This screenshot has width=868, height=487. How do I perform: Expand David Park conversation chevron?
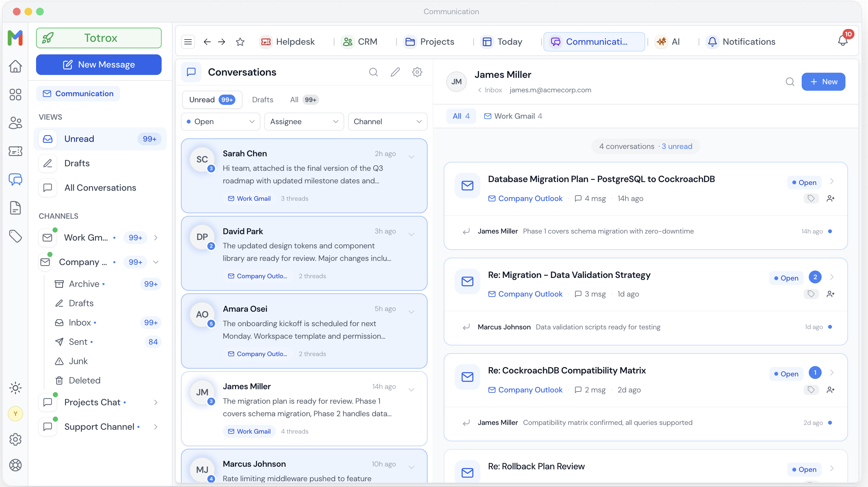[x=411, y=234]
